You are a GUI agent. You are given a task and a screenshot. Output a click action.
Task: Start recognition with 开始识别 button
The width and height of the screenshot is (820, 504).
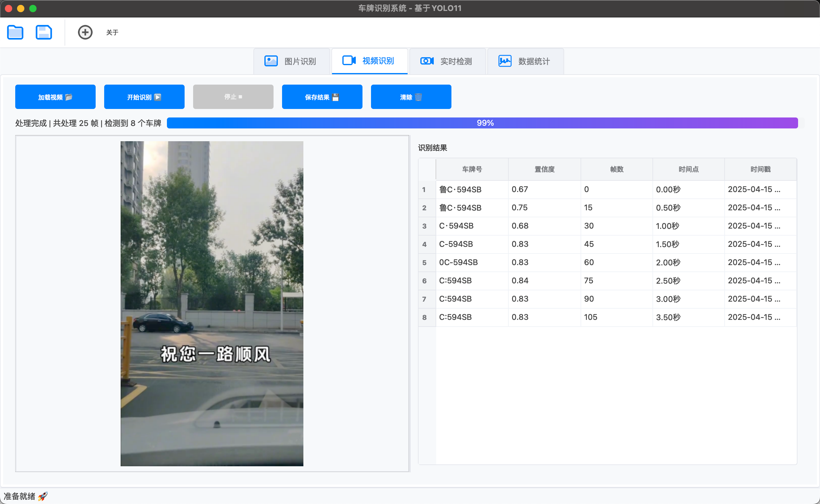[144, 97]
